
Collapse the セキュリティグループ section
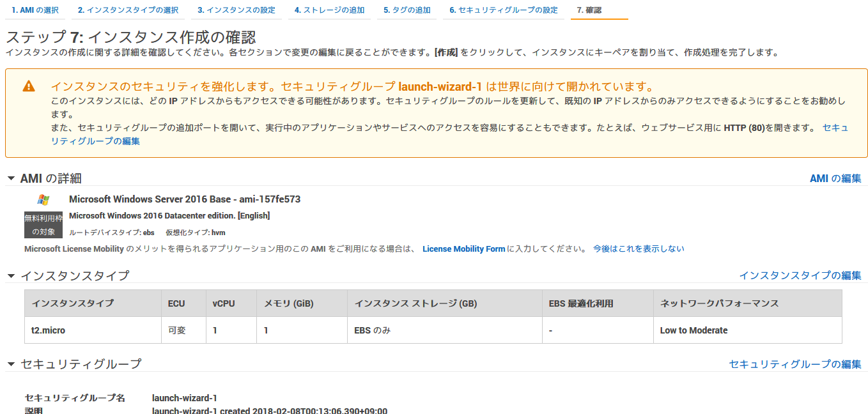[11, 364]
